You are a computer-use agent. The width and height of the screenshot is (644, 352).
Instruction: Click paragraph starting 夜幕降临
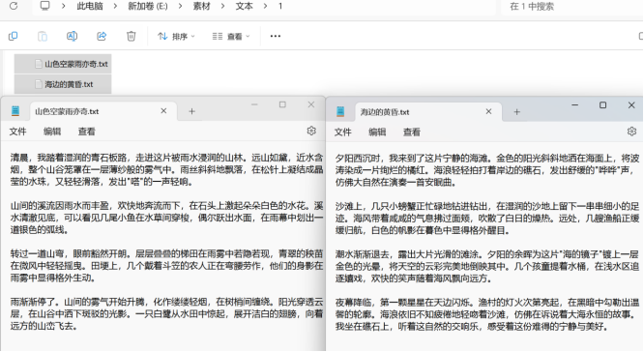tap(487, 314)
